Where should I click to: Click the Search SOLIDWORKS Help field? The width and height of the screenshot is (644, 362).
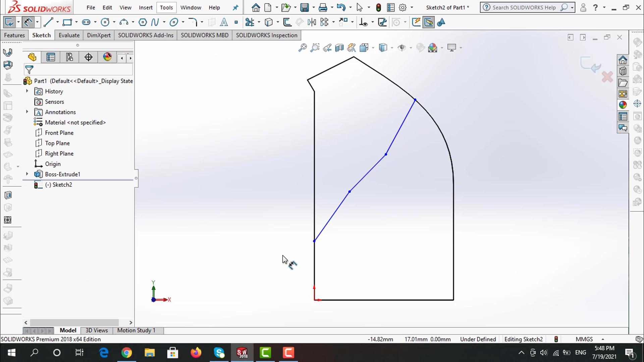pyautogui.click(x=524, y=7)
